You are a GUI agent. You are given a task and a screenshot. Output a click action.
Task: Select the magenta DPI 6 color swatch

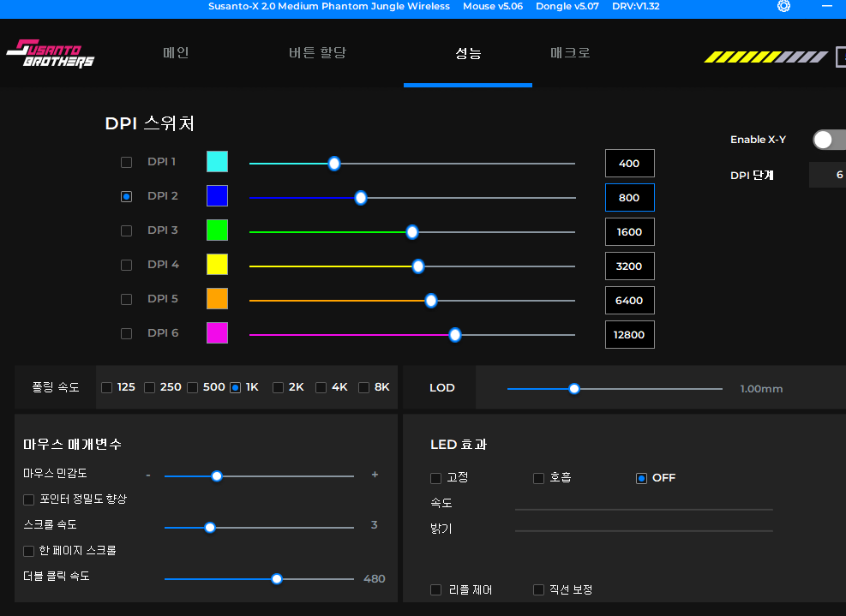[217, 332]
